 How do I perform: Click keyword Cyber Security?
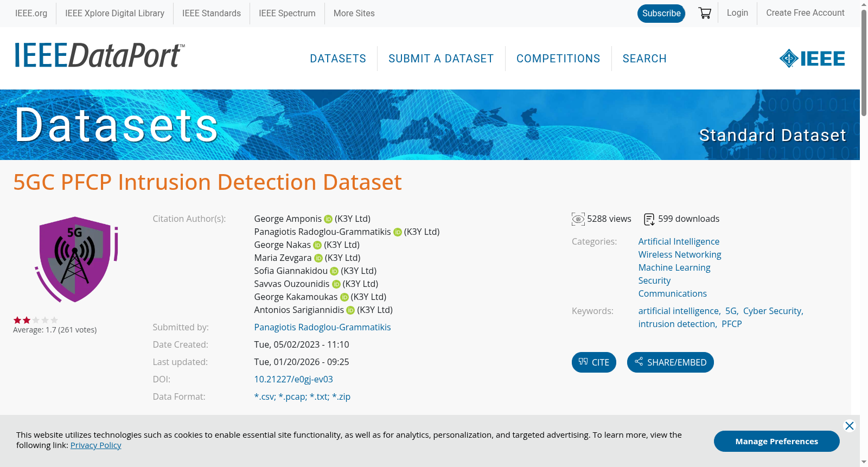tap(773, 311)
